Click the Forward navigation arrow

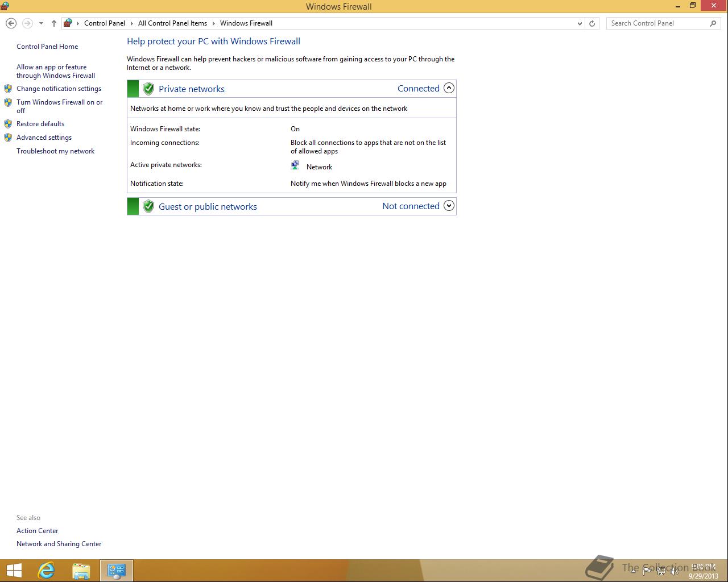coord(27,23)
